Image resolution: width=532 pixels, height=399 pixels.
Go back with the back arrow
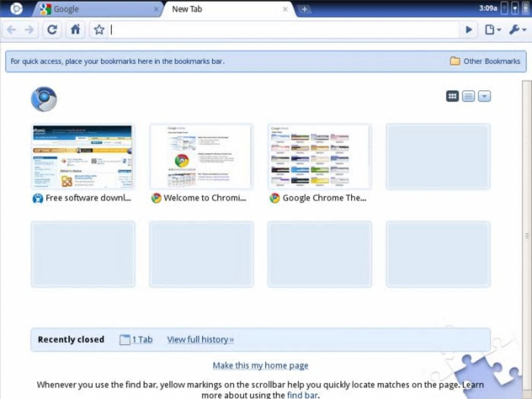tap(11, 30)
